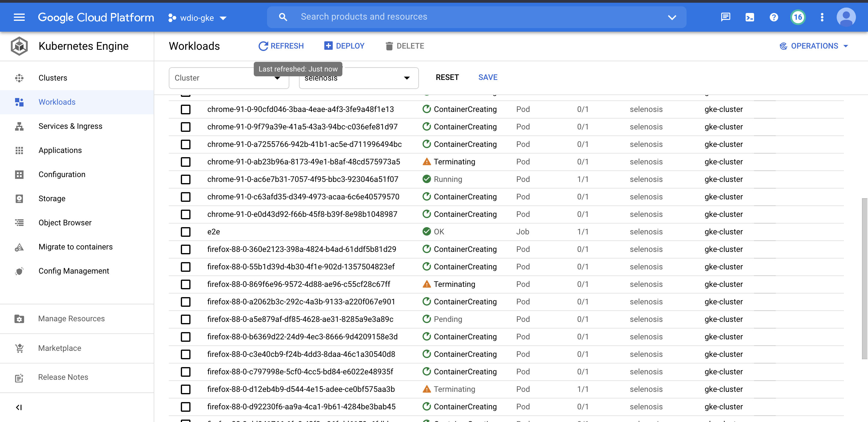Select checkbox for chrome-91-0-9f79a39e pod
Screen dimensions: 868x422
pyautogui.click(x=185, y=127)
